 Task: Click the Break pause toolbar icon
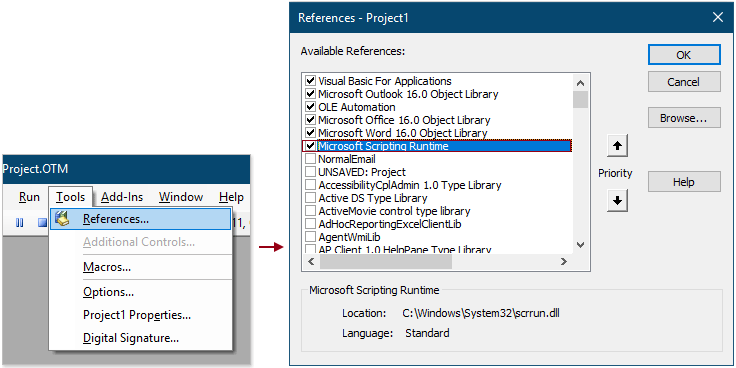[x=19, y=223]
